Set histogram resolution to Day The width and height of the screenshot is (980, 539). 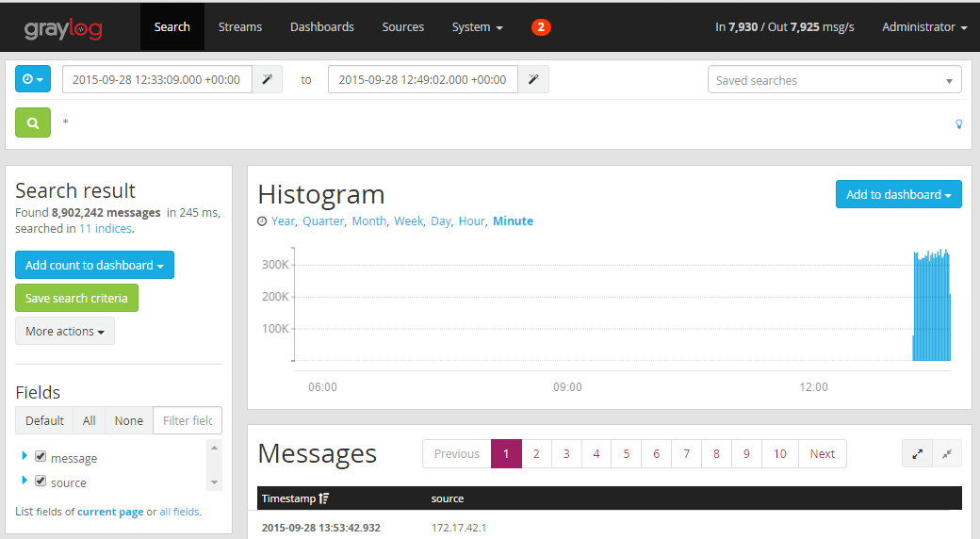click(x=441, y=221)
